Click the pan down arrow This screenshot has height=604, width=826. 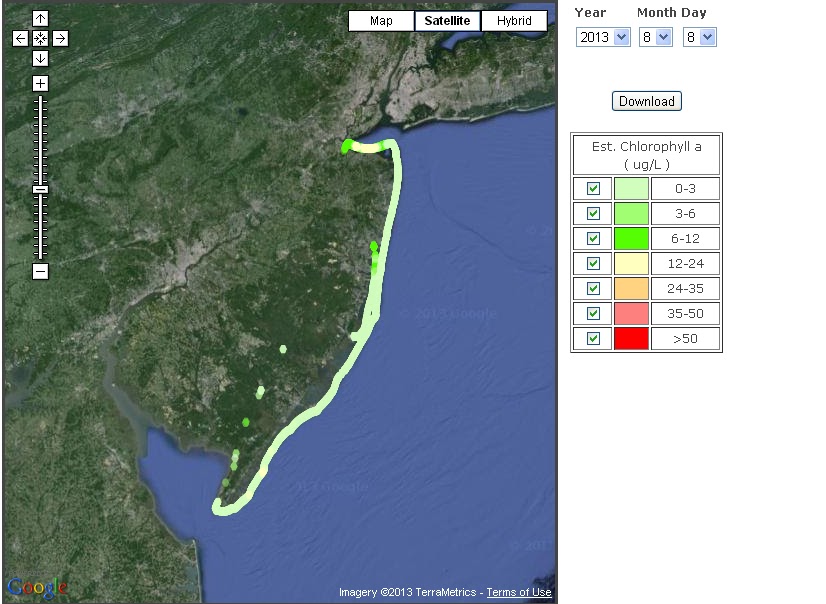pos(40,59)
